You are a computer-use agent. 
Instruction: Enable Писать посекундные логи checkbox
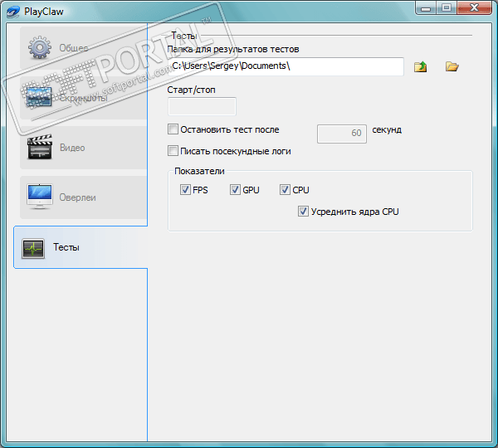tap(173, 151)
